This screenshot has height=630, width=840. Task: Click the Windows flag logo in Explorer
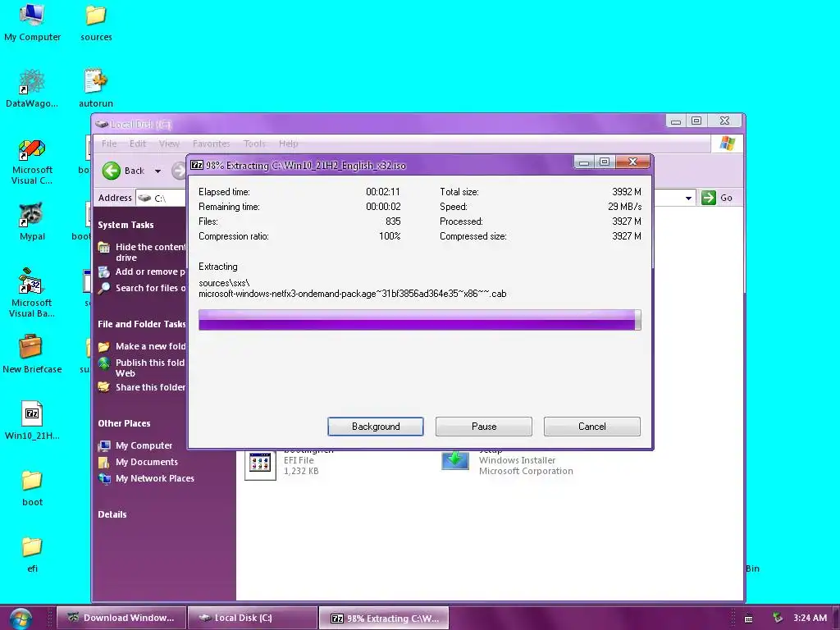727,144
